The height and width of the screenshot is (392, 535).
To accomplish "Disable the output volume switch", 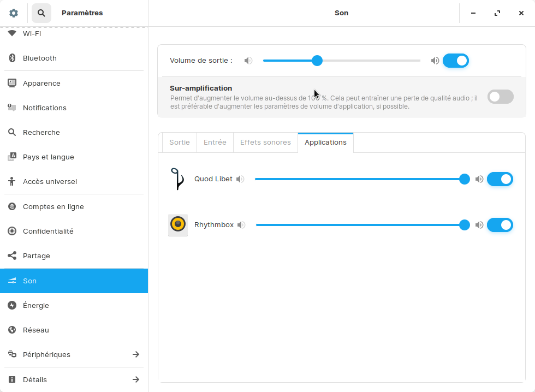I will [456, 61].
